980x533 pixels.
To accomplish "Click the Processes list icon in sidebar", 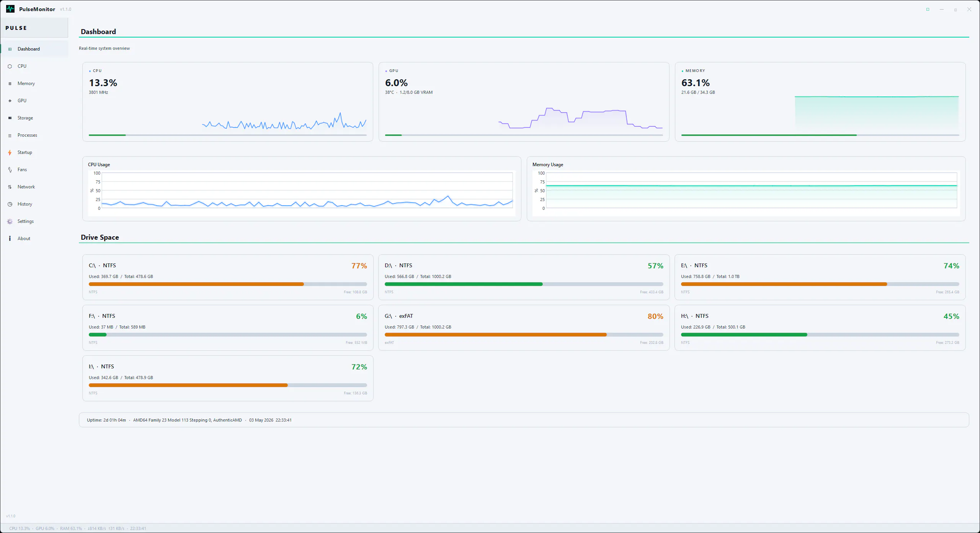I will point(10,135).
